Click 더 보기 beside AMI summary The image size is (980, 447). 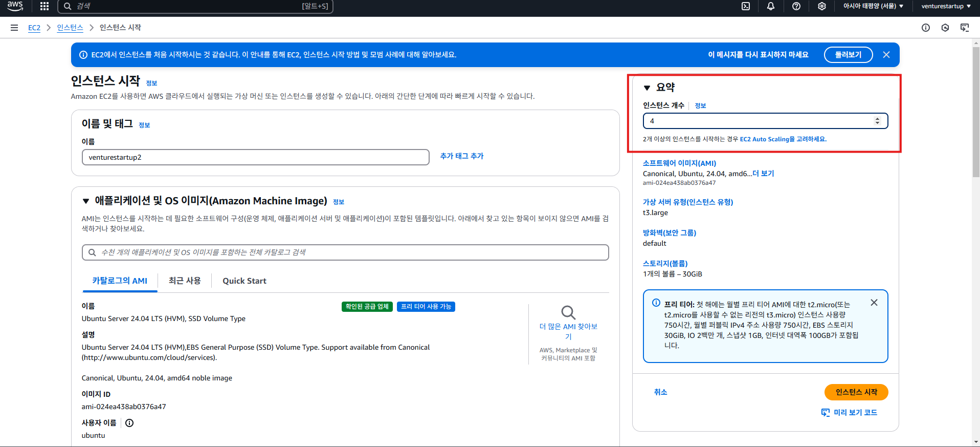tap(763, 174)
